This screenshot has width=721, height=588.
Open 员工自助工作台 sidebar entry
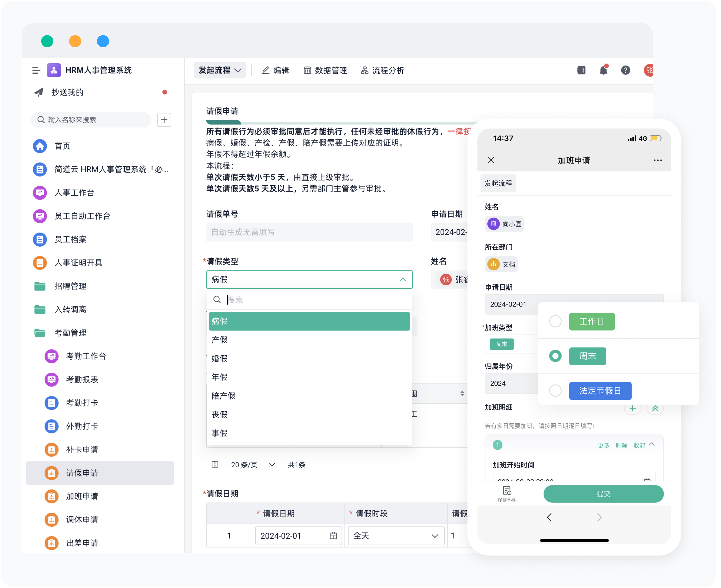[x=82, y=216]
